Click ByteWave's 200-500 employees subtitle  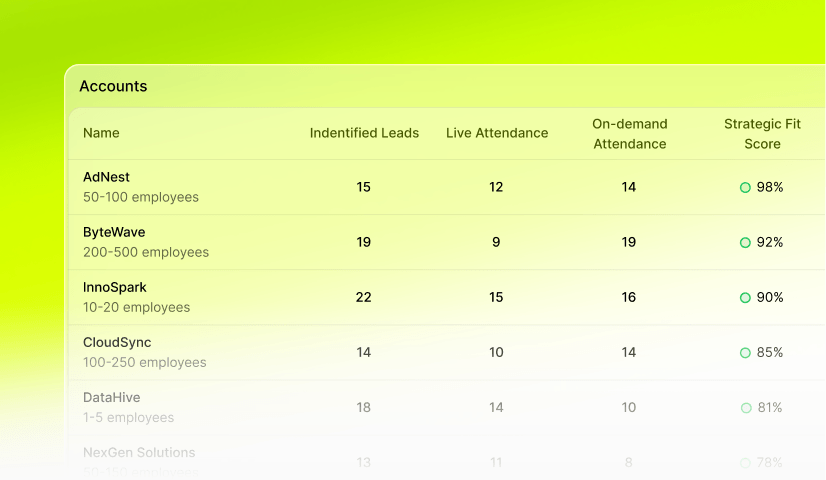(x=146, y=252)
